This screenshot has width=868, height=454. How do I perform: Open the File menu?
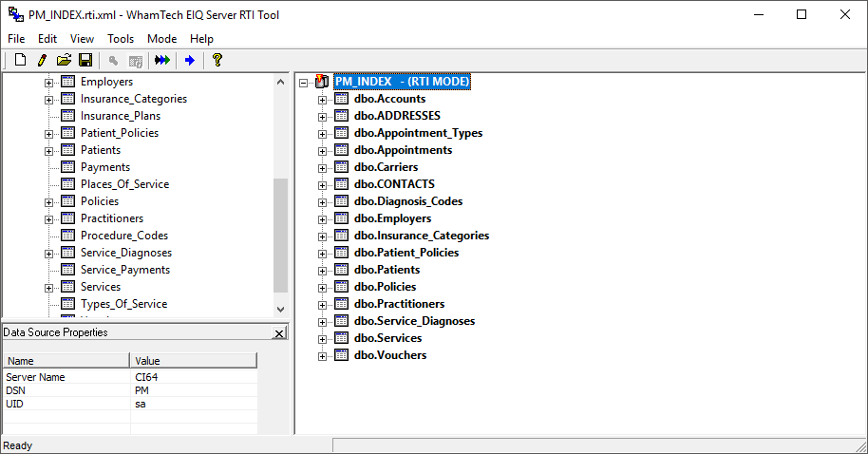coord(16,39)
